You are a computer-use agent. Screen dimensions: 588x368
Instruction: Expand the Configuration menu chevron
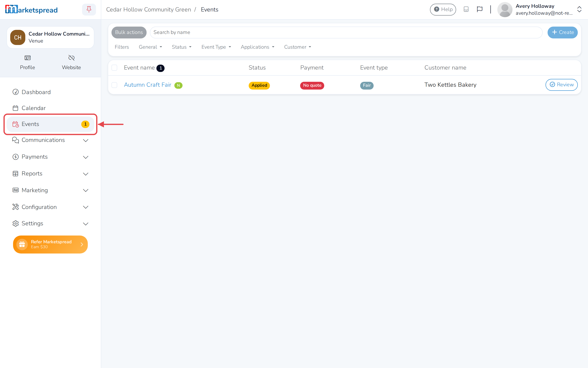[x=86, y=207]
